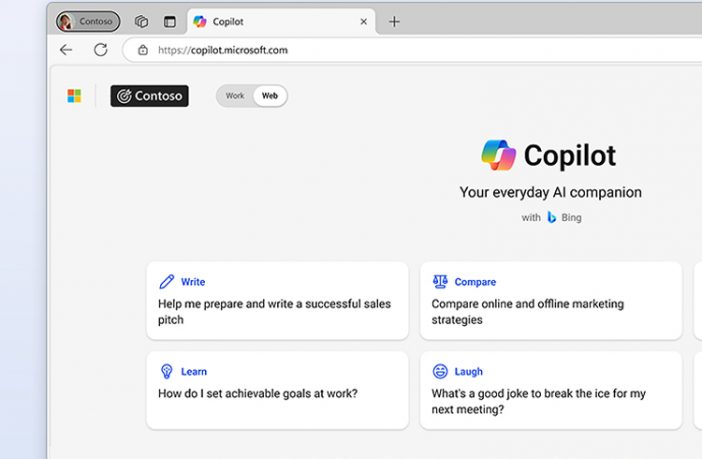Click the Write pencil icon
This screenshot has height=459, width=702.
167,282
